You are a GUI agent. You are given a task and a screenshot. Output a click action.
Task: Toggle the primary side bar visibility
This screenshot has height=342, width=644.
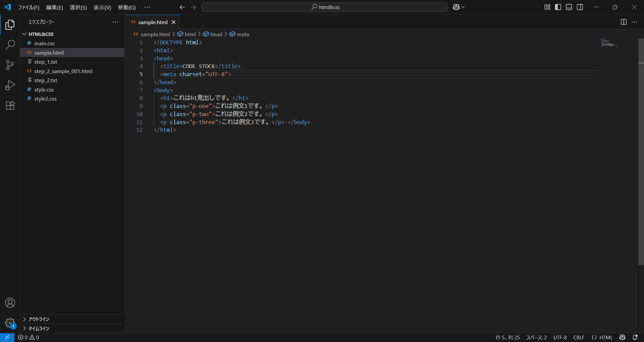click(x=558, y=7)
